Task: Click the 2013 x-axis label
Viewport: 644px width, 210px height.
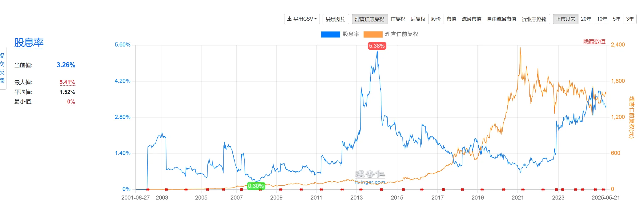Action: coord(356,198)
